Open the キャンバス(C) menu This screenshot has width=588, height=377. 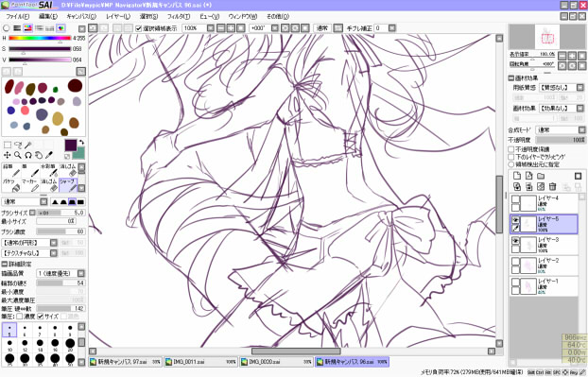pyautogui.click(x=81, y=16)
